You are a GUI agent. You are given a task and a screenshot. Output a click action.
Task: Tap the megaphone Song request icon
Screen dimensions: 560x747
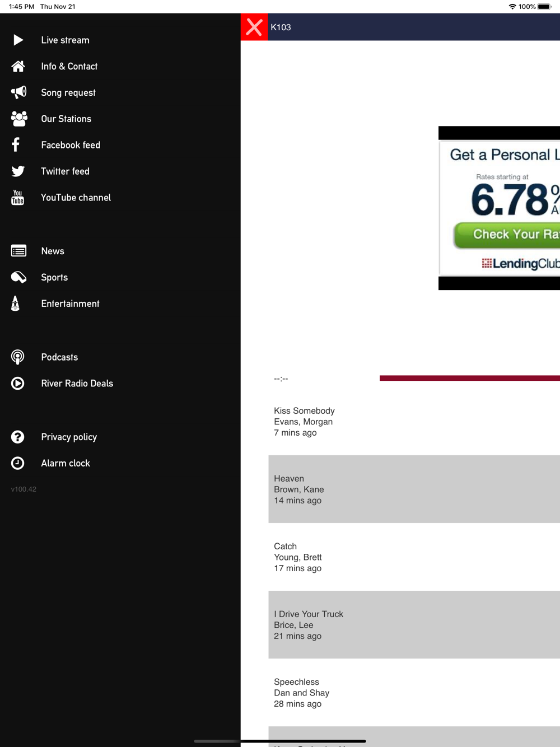18,92
